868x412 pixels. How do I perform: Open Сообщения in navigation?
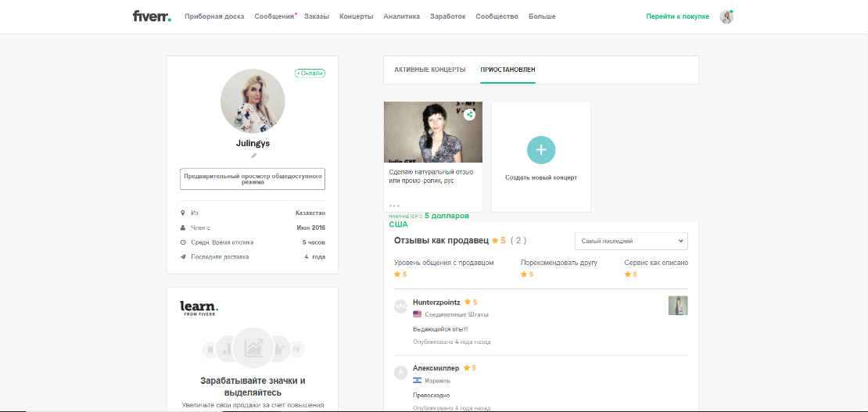pos(274,16)
